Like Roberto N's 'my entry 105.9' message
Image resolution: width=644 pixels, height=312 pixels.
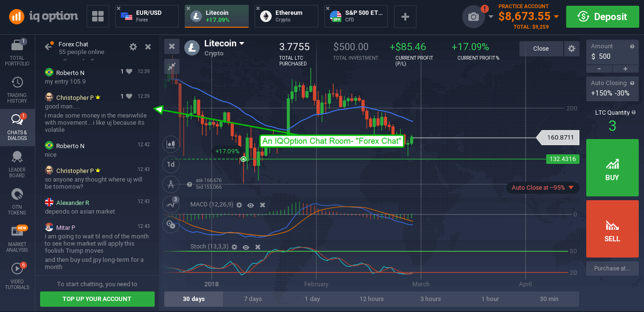coord(129,72)
